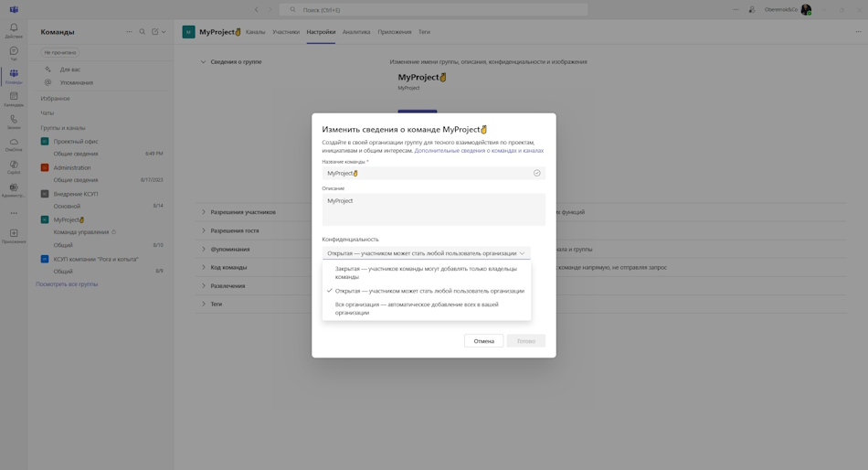Toggle the Не прочитано filter chip
Viewport: 868px width, 470px height.
click(x=59, y=52)
